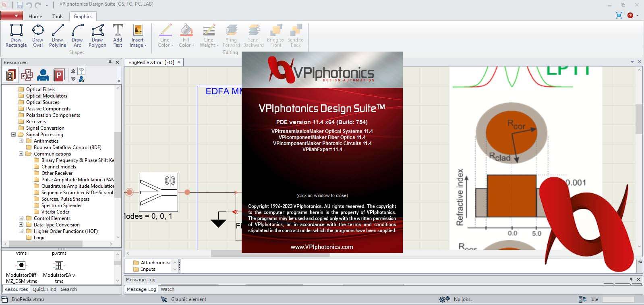644x305 pixels.
Task: Expand the Arithmetics folder
Action: click(x=21, y=141)
